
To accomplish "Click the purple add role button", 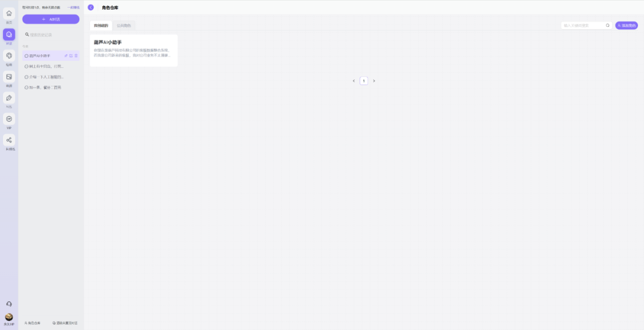I will [x=626, y=26].
